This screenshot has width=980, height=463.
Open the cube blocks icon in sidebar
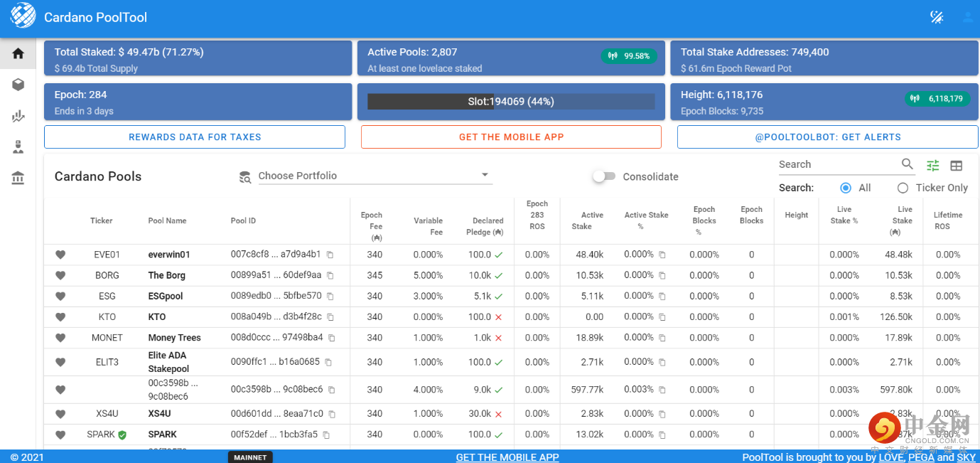click(x=18, y=85)
